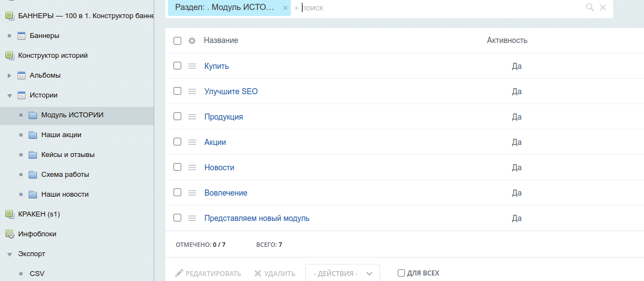Click the Альбомы list icon

pos(22,75)
